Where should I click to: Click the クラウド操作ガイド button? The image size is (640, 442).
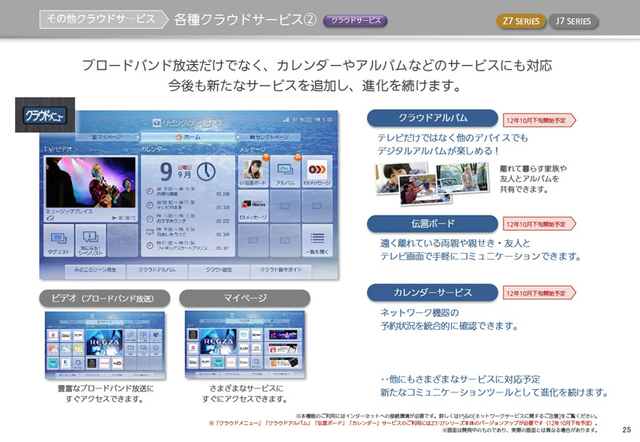[x=281, y=270]
